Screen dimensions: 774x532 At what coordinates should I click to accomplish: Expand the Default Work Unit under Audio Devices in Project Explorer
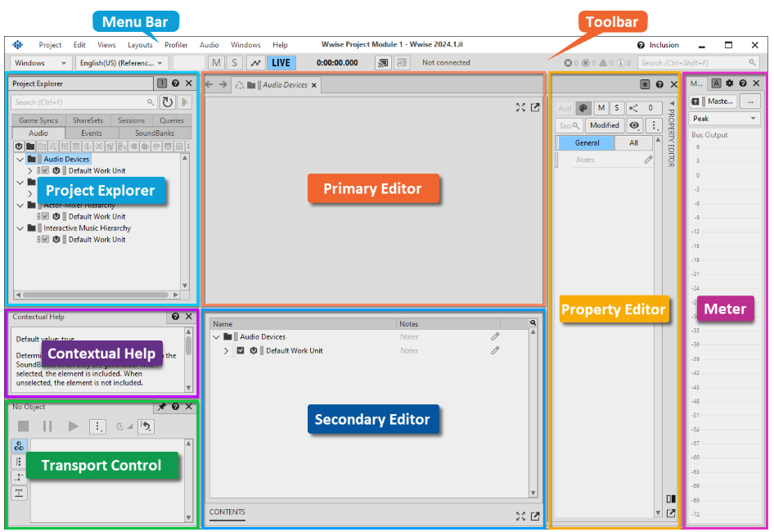[x=29, y=170]
